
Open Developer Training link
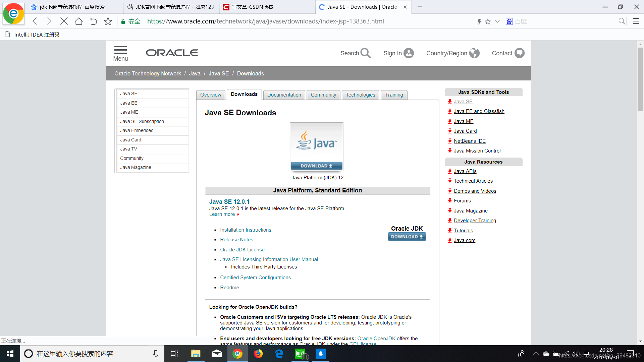[x=475, y=221]
